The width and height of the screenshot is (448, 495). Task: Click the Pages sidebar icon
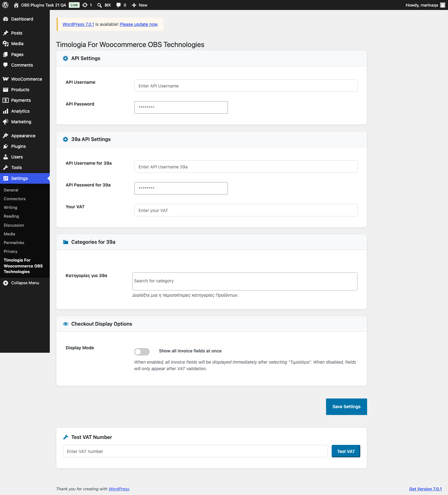(6, 54)
